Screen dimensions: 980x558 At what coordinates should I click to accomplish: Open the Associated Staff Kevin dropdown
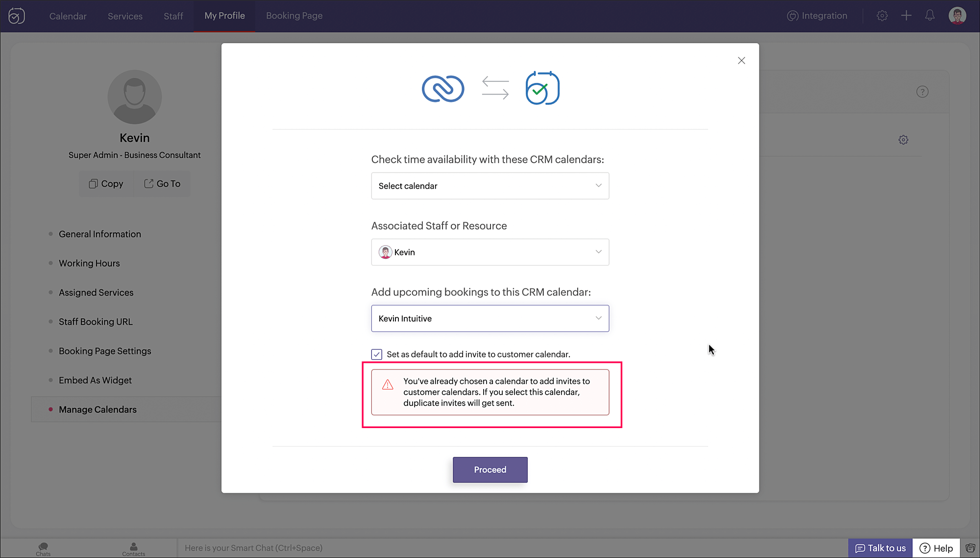[490, 252]
